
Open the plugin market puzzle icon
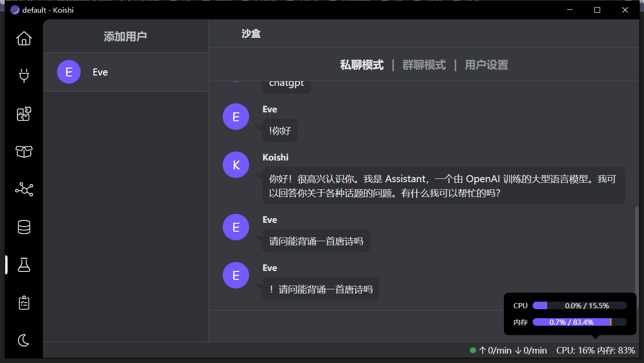coord(24,114)
